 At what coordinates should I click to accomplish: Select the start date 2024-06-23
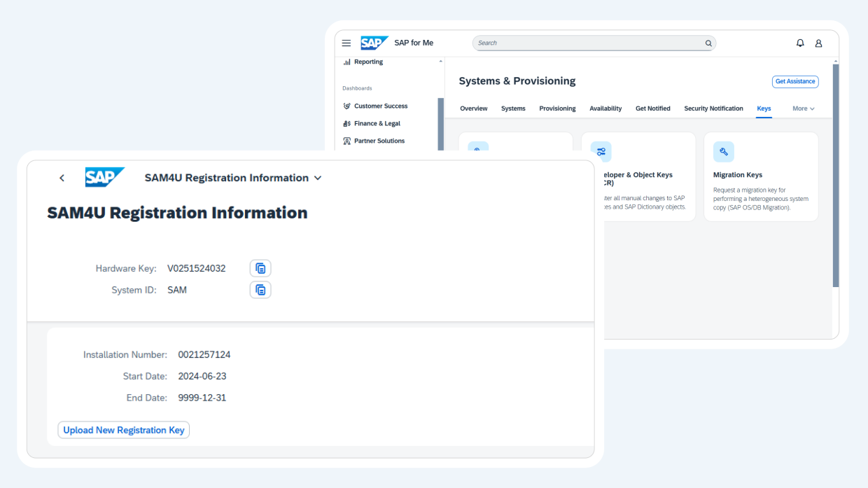click(x=202, y=376)
